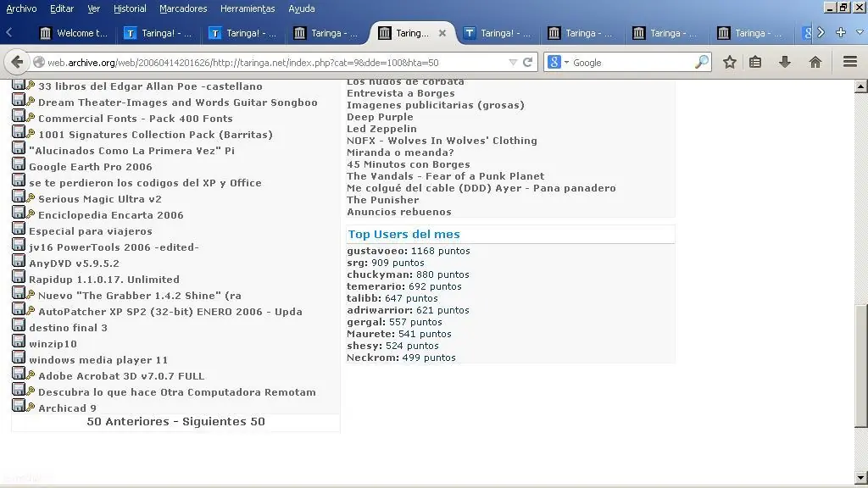Open the Editar menu
This screenshot has height=488, width=868.
(62, 8)
